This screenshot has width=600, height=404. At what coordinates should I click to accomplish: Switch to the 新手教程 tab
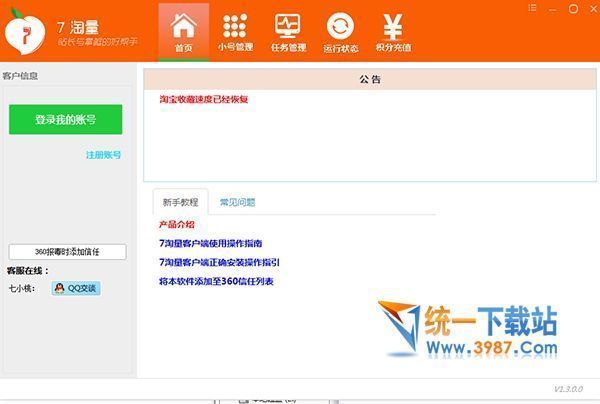pos(181,202)
